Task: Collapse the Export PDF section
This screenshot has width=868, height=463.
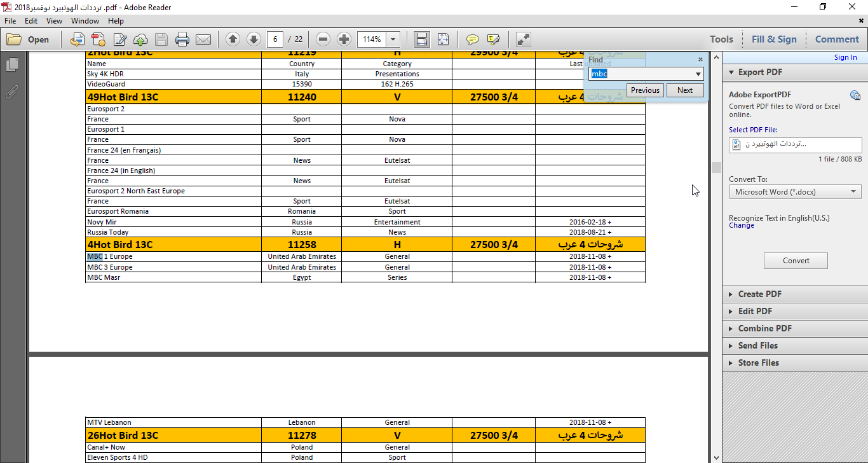Action: (x=795, y=72)
